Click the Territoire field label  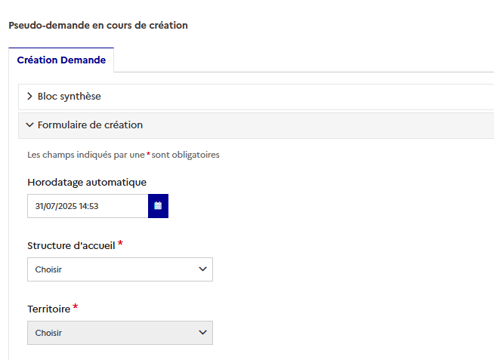tap(49, 309)
